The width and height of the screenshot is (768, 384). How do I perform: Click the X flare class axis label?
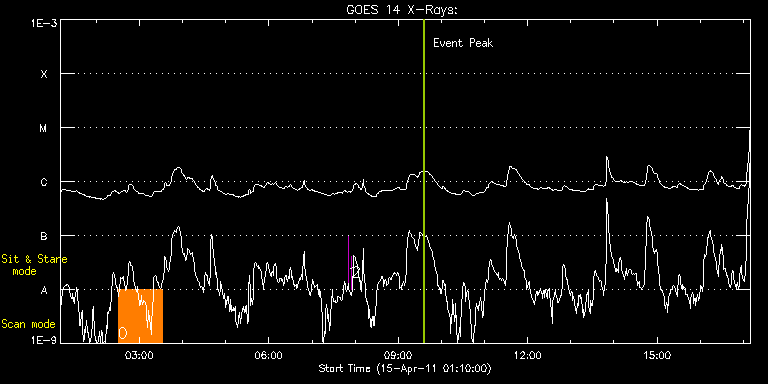click(x=44, y=74)
